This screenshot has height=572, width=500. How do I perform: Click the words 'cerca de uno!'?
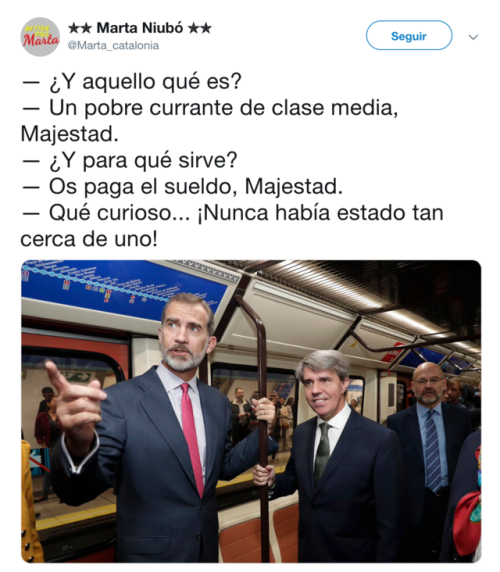tap(89, 239)
